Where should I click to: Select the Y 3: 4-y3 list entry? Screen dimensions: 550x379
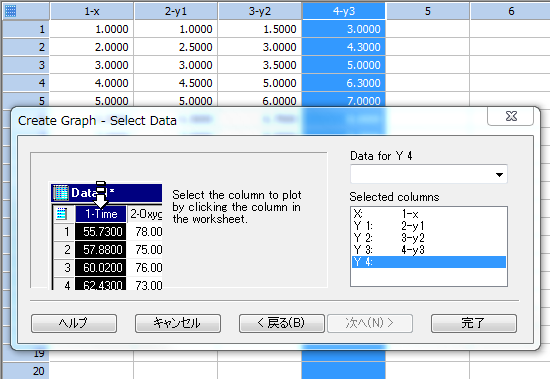(429, 250)
